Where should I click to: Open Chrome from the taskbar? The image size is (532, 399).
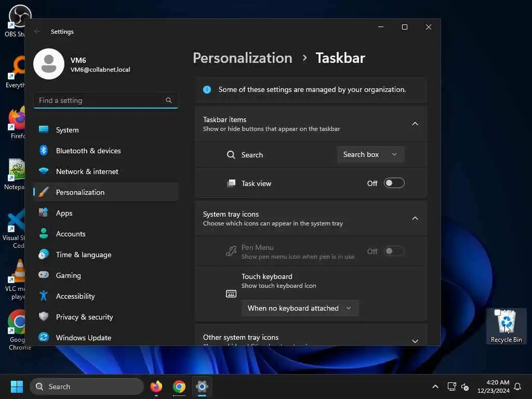coord(179,387)
